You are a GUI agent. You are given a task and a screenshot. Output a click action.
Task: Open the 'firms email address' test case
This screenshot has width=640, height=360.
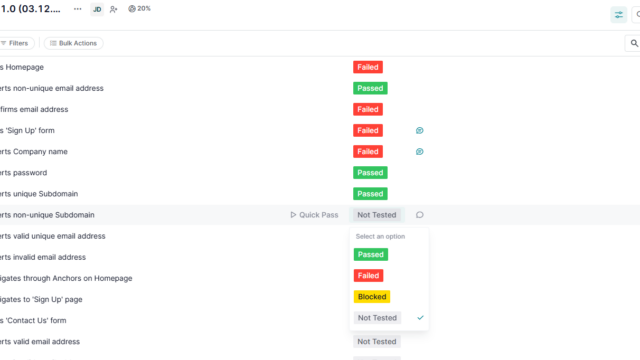[34, 109]
